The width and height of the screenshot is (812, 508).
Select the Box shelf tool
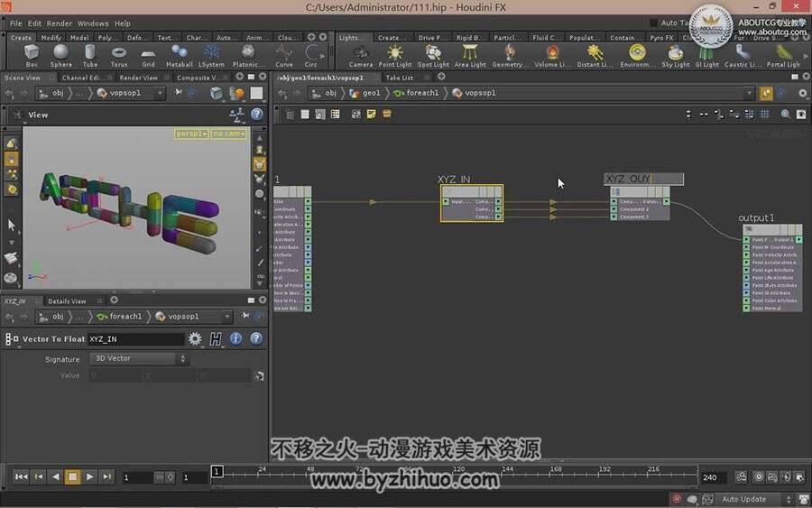[32, 56]
